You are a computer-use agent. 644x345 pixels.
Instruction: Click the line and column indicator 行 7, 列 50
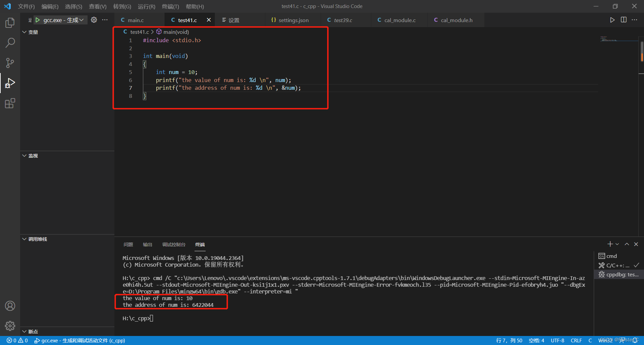click(x=509, y=341)
